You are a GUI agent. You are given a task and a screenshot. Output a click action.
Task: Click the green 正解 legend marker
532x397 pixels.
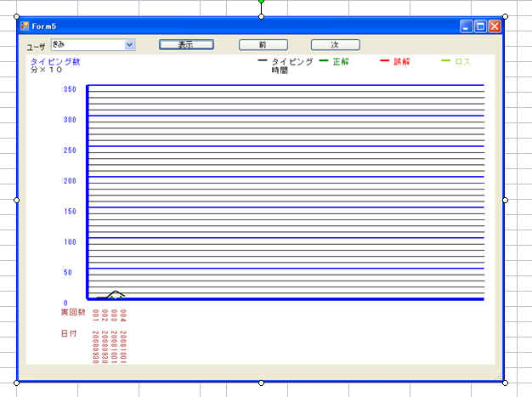click(x=324, y=61)
